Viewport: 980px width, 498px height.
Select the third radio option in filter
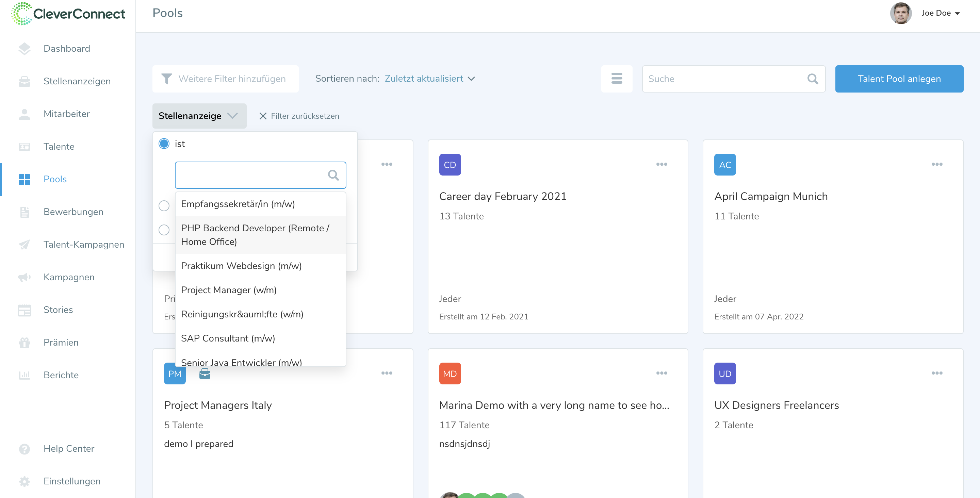click(x=164, y=230)
